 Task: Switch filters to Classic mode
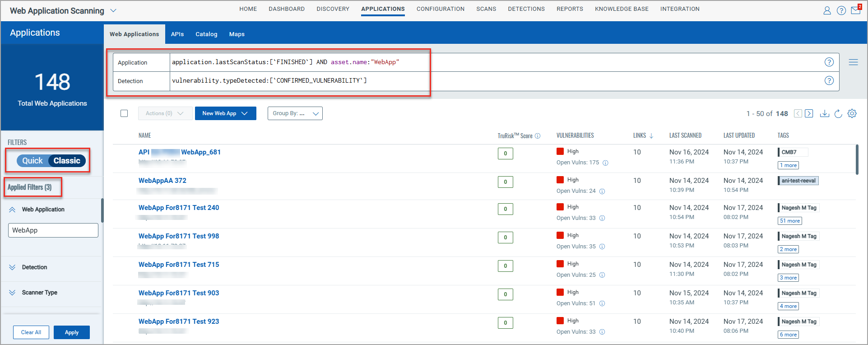[67, 161]
